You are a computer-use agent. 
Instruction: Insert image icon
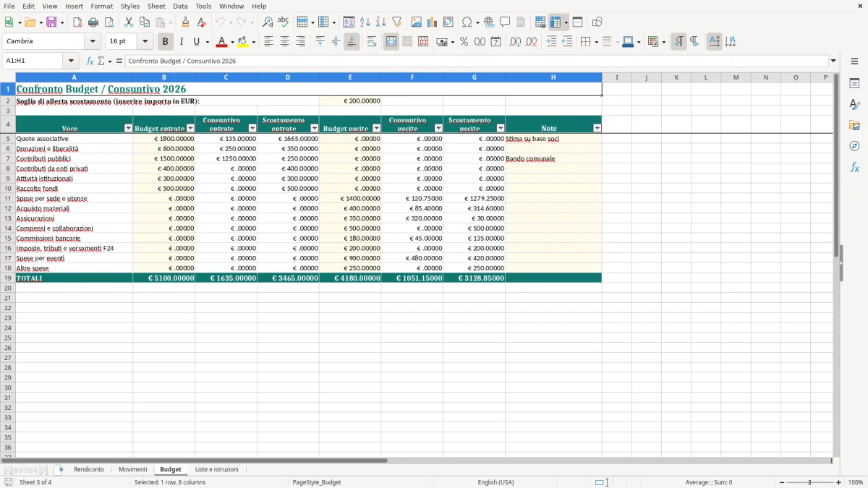[417, 22]
